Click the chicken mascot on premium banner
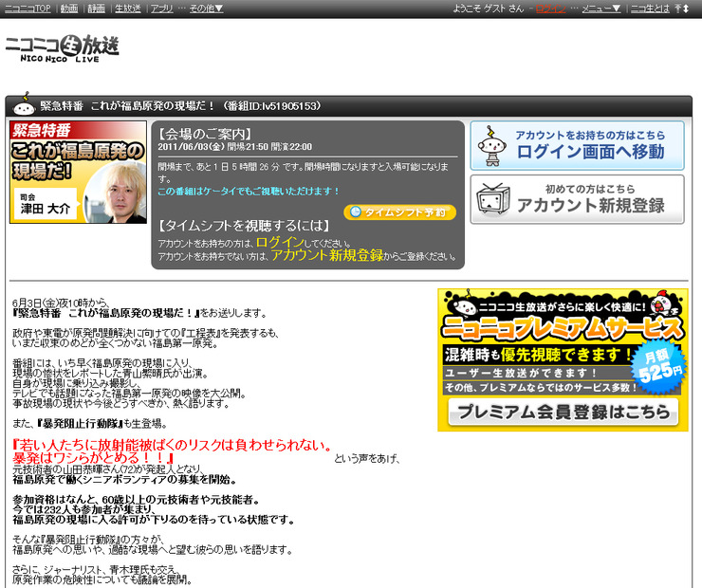This screenshot has width=702, height=588. point(663,303)
